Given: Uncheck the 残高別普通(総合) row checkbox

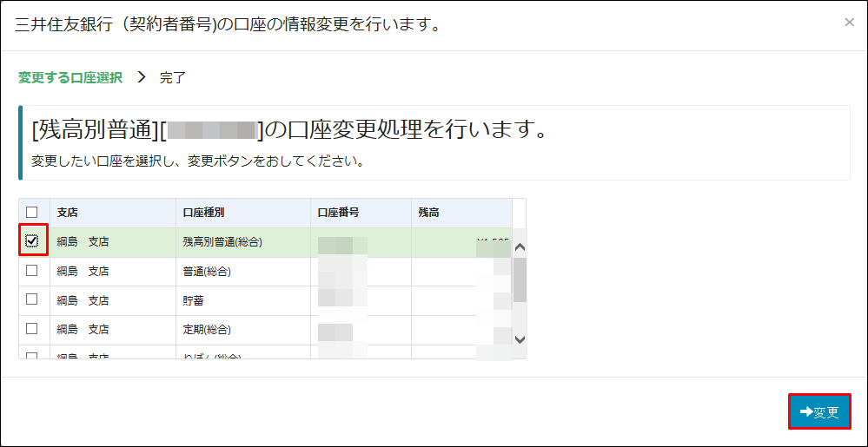Looking at the screenshot, I should 32,240.
